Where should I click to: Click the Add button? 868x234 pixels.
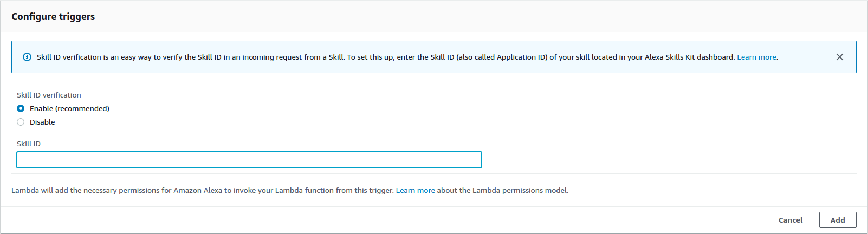click(x=838, y=220)
